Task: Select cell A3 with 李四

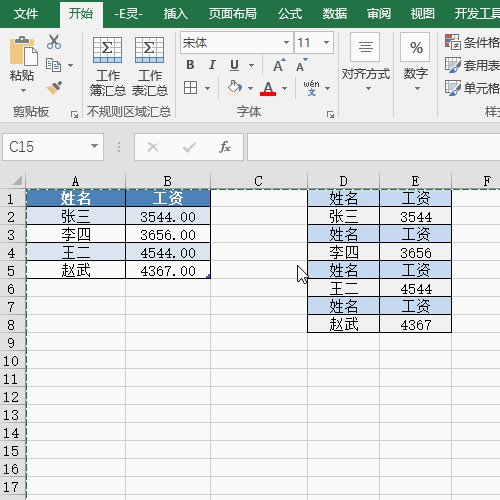Action: pos(76,235)
